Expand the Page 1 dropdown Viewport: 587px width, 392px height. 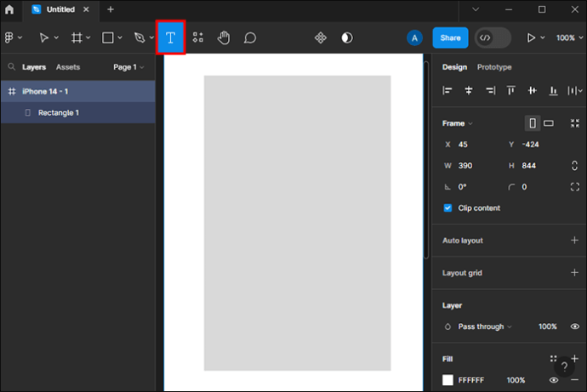(x=128, y=67)
